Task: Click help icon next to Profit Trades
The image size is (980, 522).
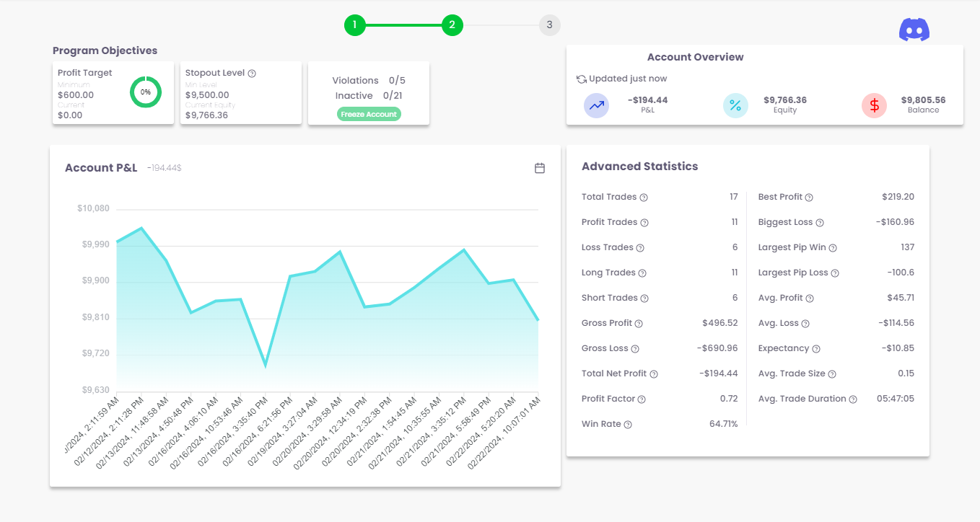Action: [x=644, y=223]
